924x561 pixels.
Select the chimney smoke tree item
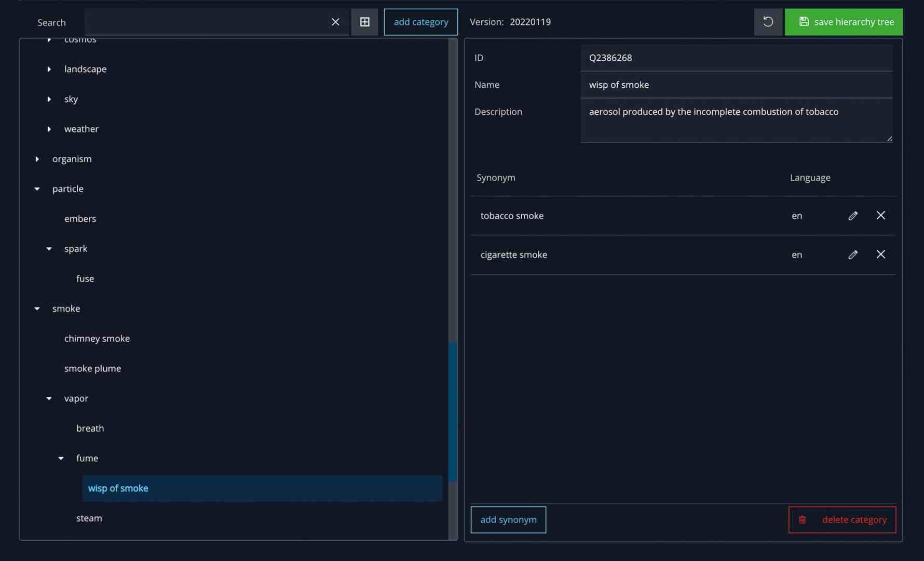[x=97, y=338]
